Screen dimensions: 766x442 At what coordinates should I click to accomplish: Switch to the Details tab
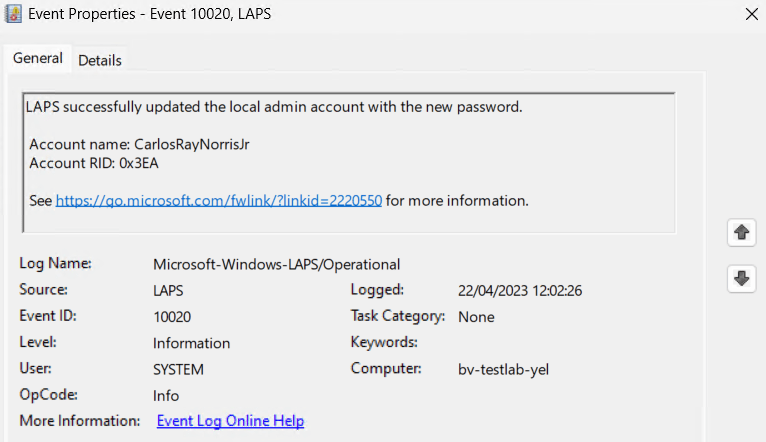pyautogui.click(x=100, y=60)
